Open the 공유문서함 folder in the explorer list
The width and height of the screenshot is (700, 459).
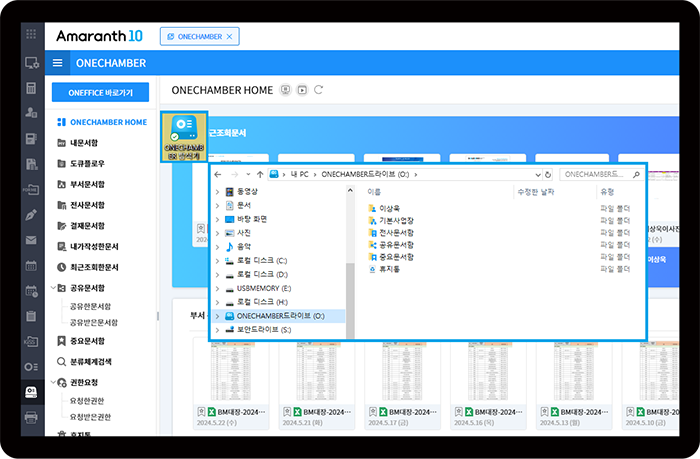[391, 245]
